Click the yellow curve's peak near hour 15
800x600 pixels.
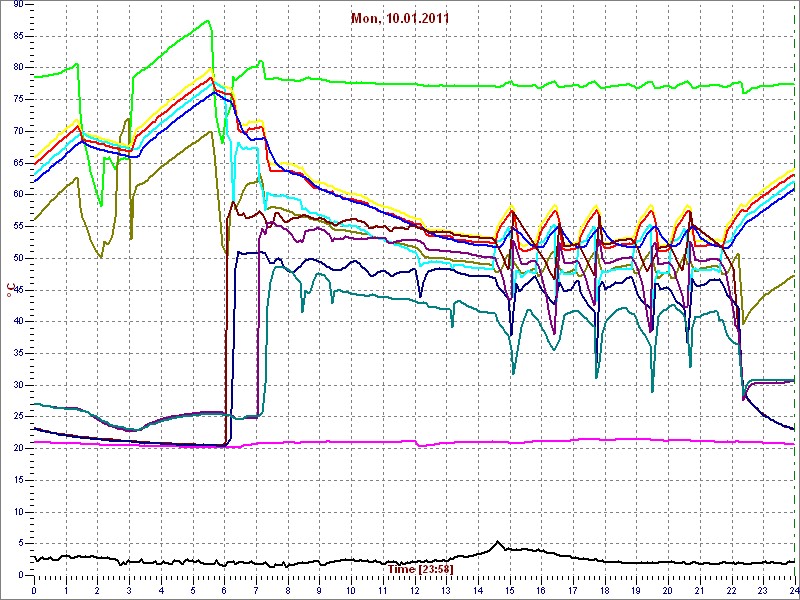(511, 206)
